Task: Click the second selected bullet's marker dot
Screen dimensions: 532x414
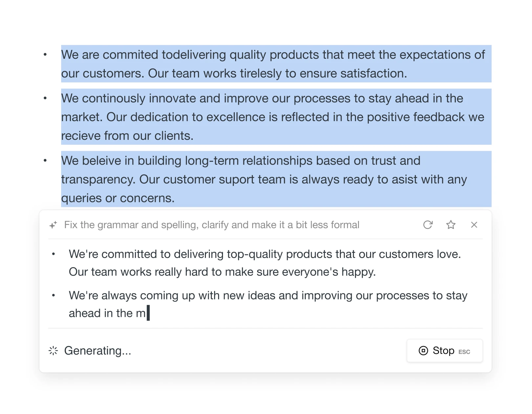Action: (45, 98)
